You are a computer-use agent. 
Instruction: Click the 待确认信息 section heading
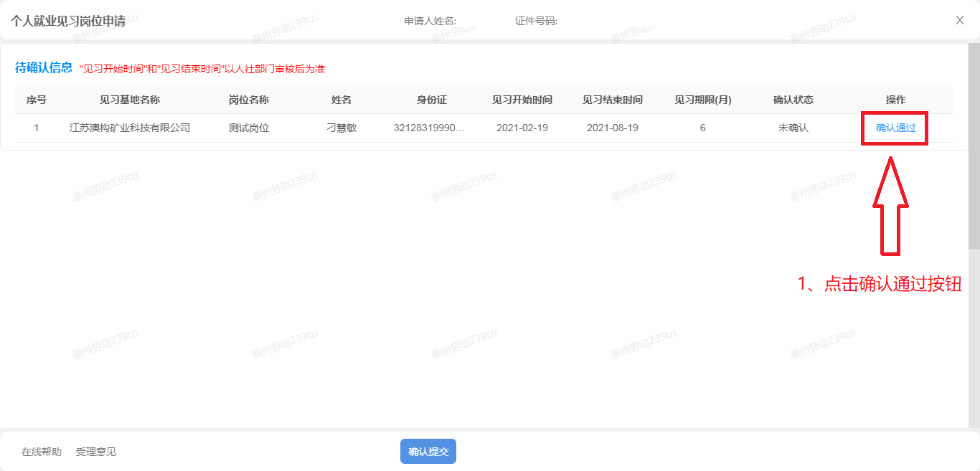[x=44, y=67]
